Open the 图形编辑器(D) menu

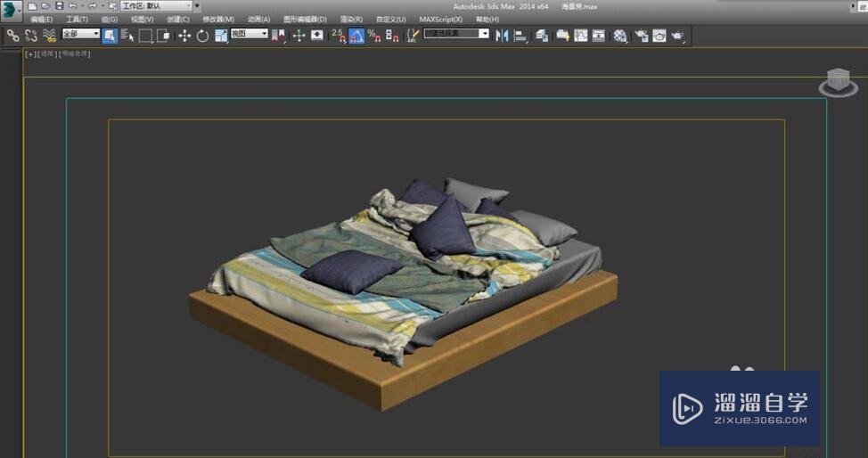(x=305, y=20)
